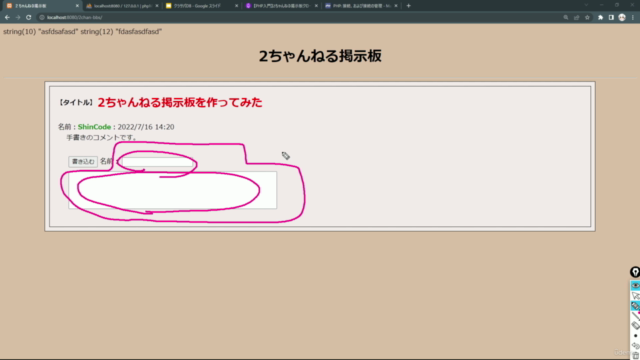Focus the comment textarea below the name field
This screenshot has height=360, width=640.
[x=172, y=190]
